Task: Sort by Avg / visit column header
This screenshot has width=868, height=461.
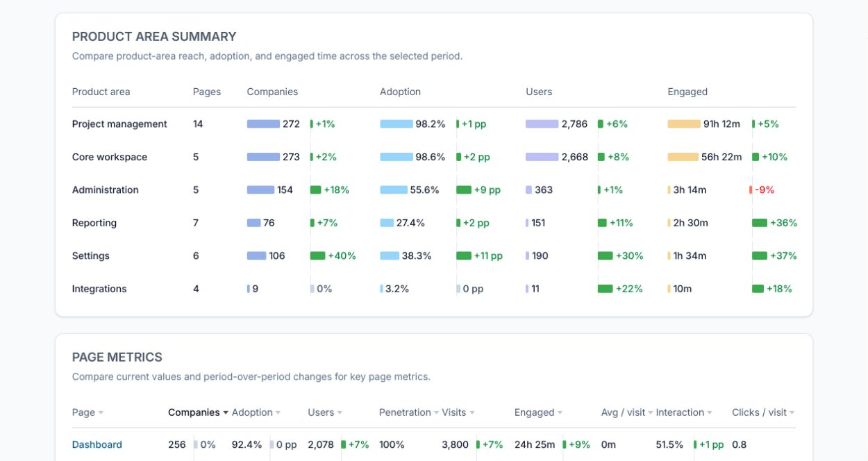Action: click(x=627, y=412)
